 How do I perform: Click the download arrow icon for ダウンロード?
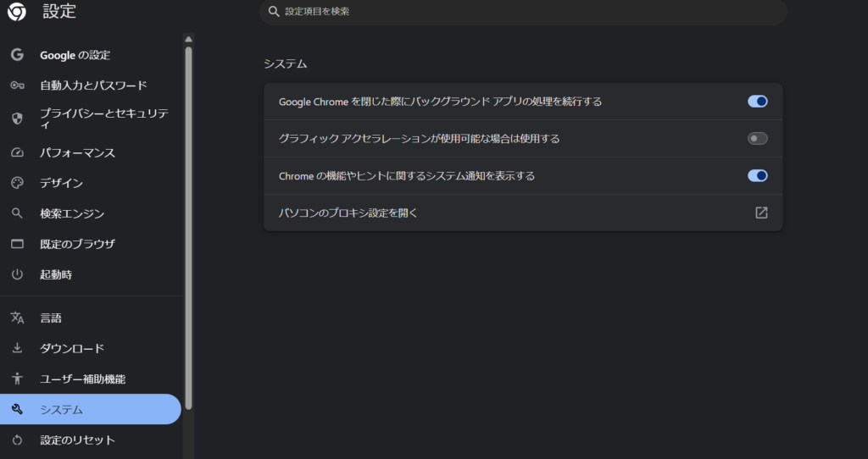pyautogui.click(x=17, y=348)
